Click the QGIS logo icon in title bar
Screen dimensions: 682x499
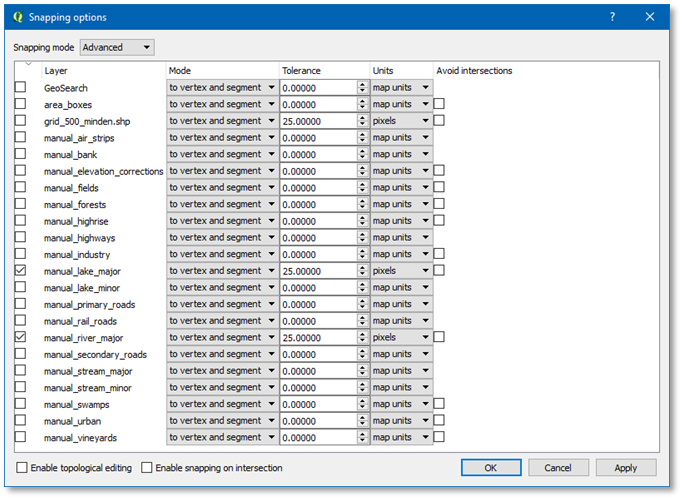tap(16, 17)
